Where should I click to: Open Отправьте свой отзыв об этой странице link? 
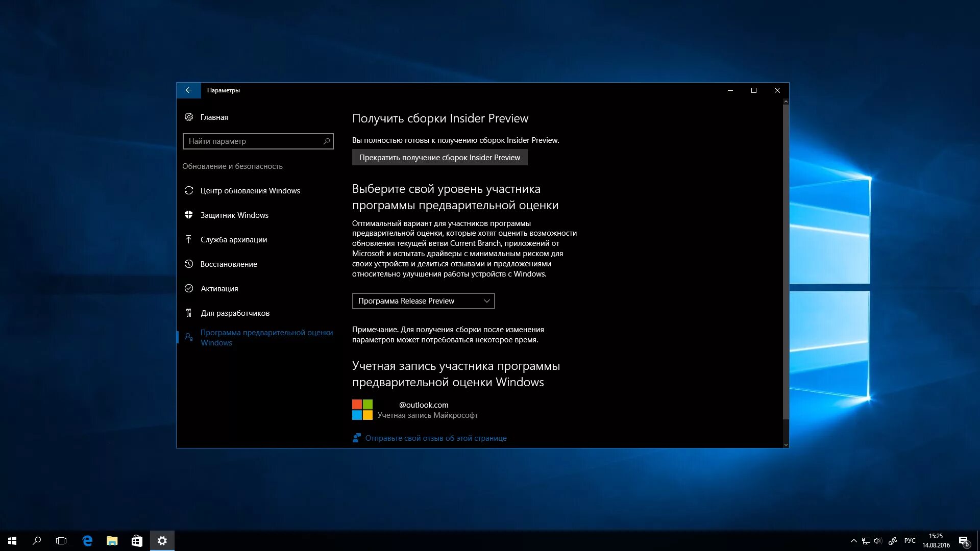[436, 438]
